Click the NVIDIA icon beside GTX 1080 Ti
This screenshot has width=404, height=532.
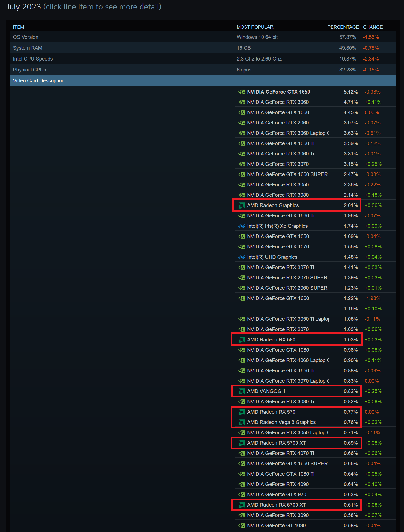pos(242,474)
